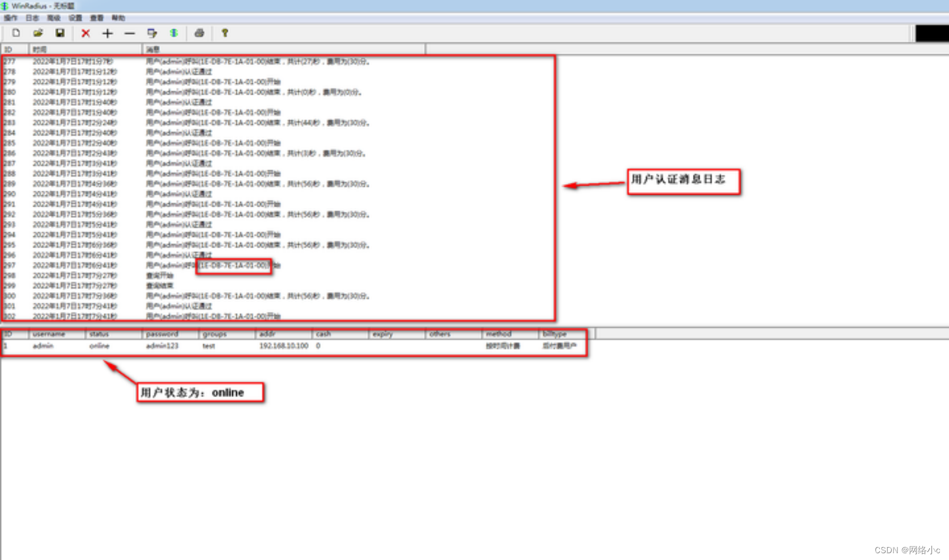949x560 pixels.
Task: Click the minus Remove user icon
Action: (x=130, y=33)
